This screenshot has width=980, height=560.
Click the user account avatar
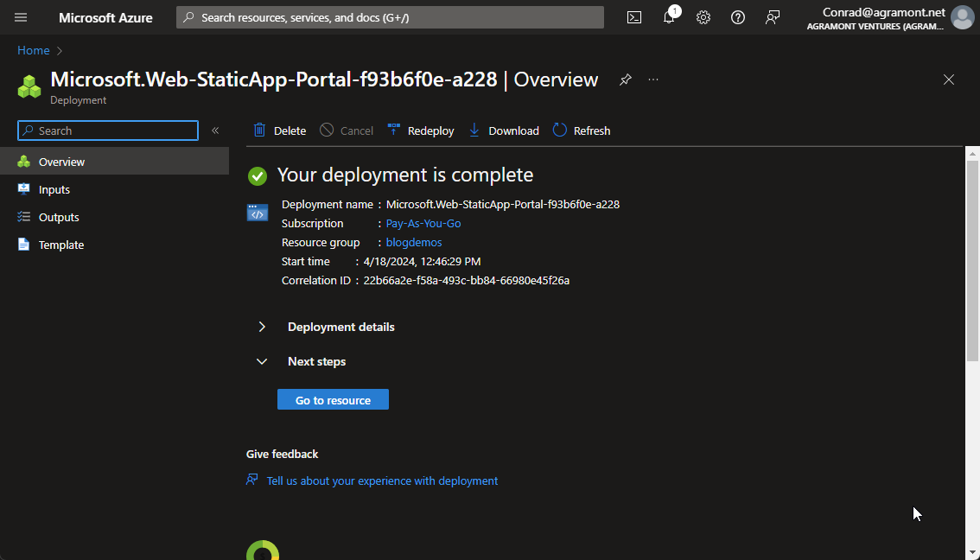pyautogui.click(x=963, y=17)
